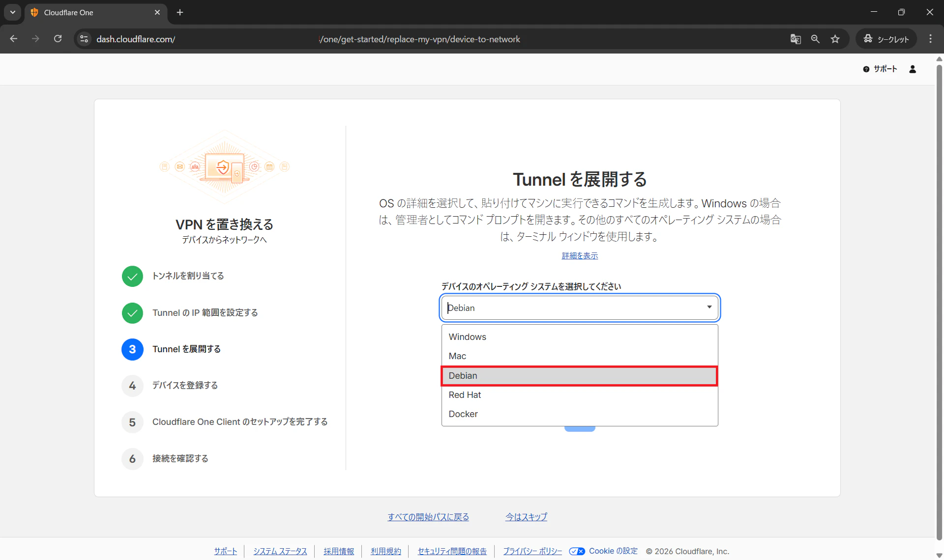Screen dimensions: 944x560
Task: Click the step 5 number badge
Action: pos(132,422)
